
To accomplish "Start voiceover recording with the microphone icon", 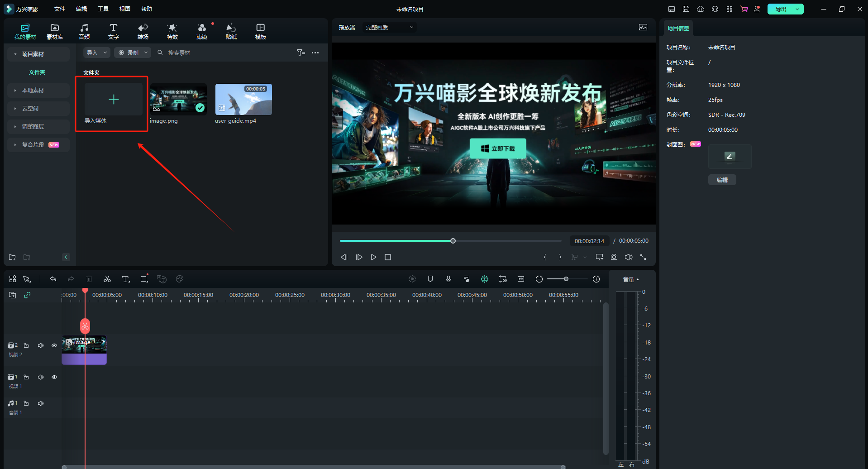I will tap(448, 279).
